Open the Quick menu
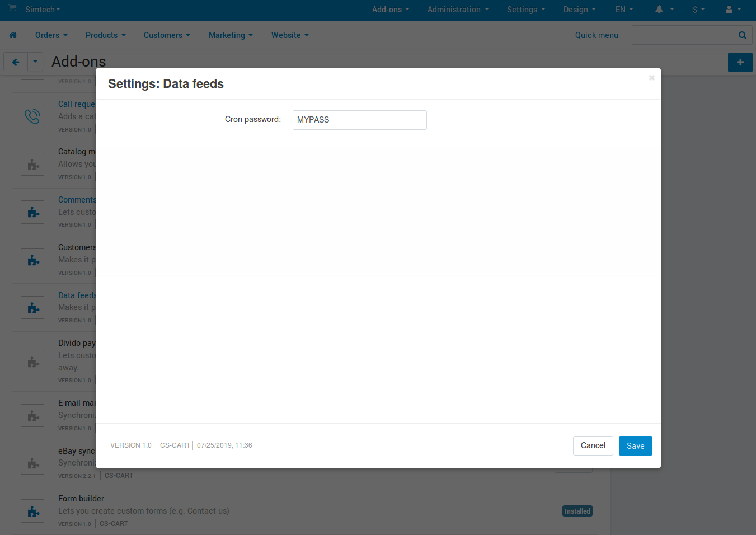756x535 pixels. click(597, 35)
